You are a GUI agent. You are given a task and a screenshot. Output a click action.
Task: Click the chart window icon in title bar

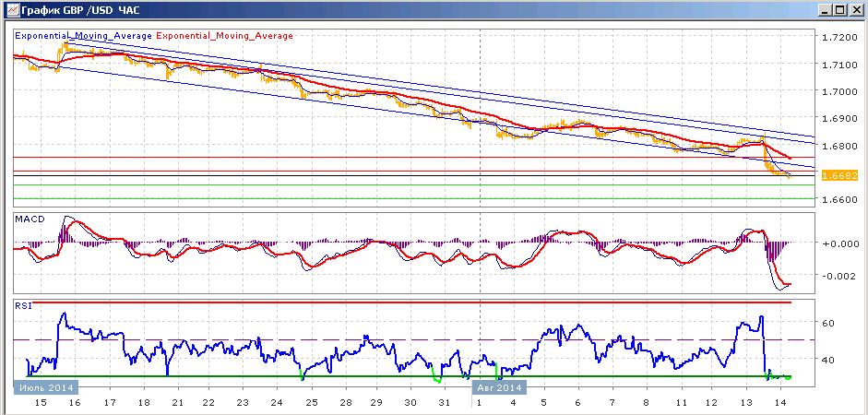click(12, 10)
